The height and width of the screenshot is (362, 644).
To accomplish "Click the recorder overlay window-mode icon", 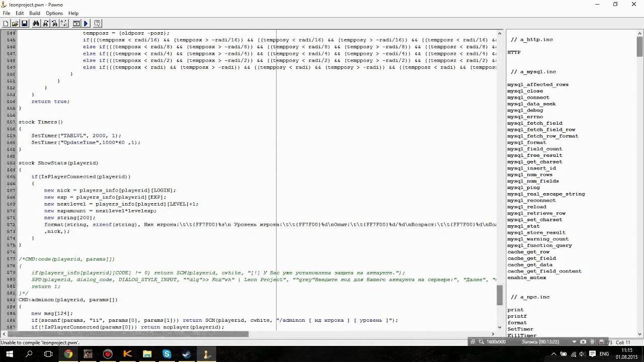I will 472,342.
